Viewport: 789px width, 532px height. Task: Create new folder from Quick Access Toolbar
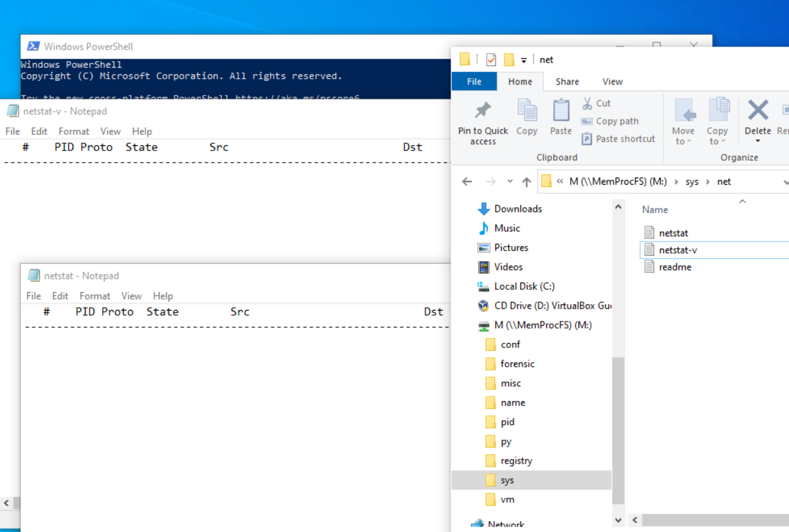509,59
